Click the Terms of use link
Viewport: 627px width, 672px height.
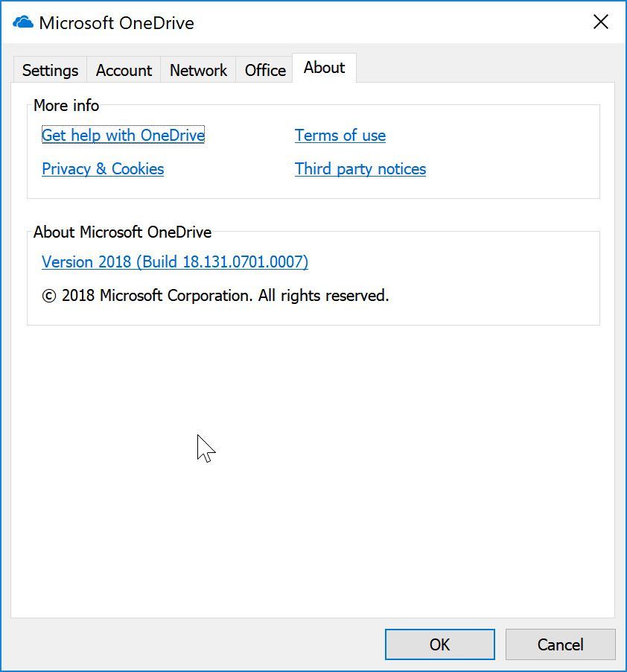[340, 136]
